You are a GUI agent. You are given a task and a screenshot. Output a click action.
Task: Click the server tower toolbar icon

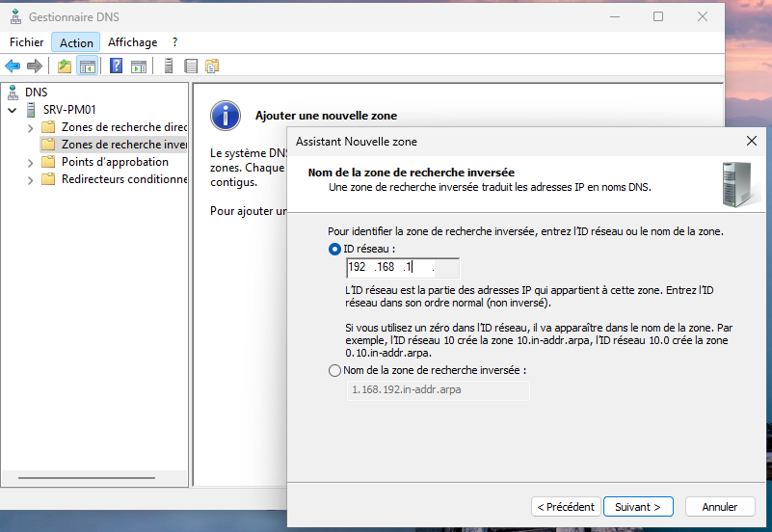[x=169, y=66]
